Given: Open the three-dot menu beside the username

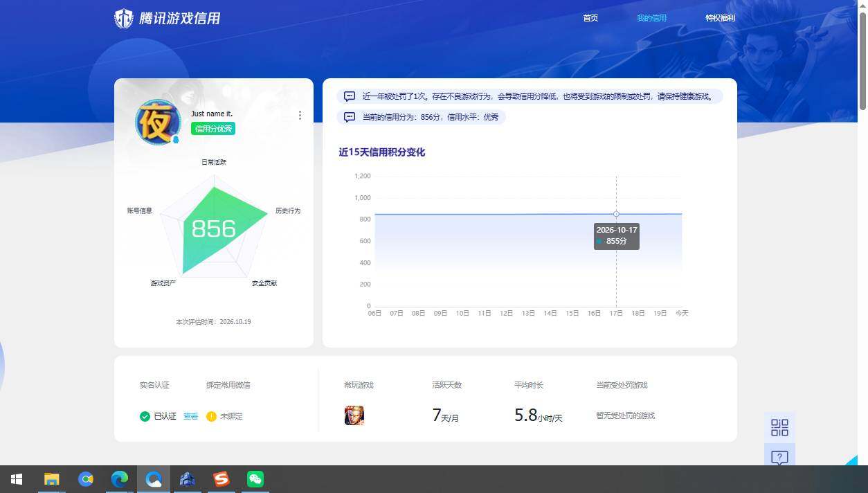Looking at the screenshot, I should (x=300, y=115).
